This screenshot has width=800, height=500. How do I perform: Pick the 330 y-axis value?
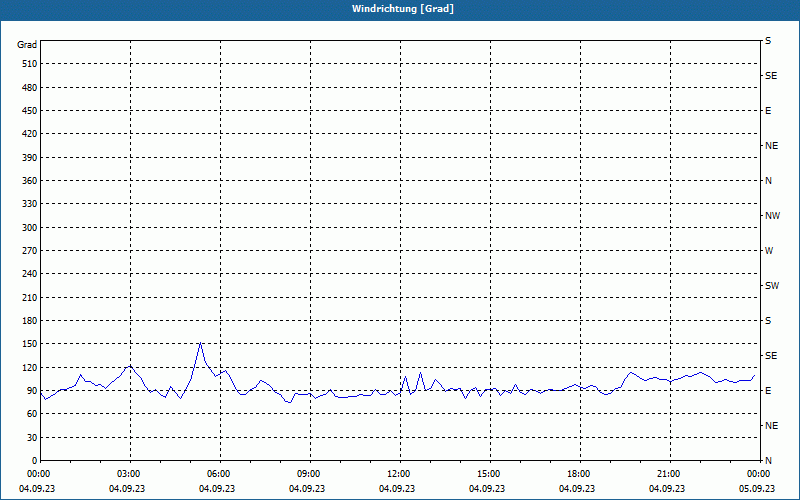(30, 204)
